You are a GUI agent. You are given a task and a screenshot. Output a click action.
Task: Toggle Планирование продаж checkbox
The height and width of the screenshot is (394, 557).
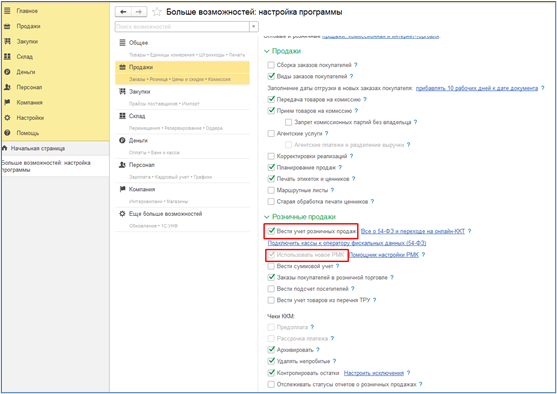271,167
